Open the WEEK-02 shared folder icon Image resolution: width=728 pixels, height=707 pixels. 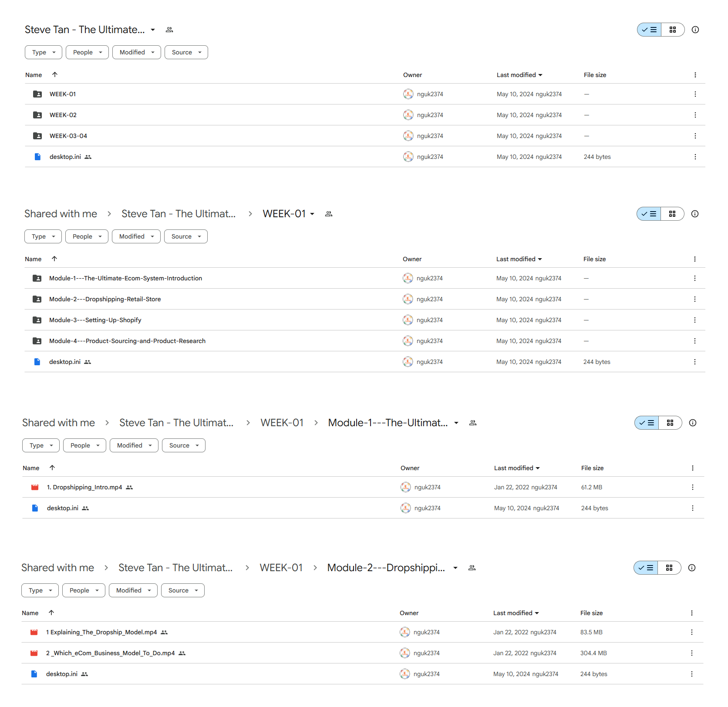tap(37, 115)
